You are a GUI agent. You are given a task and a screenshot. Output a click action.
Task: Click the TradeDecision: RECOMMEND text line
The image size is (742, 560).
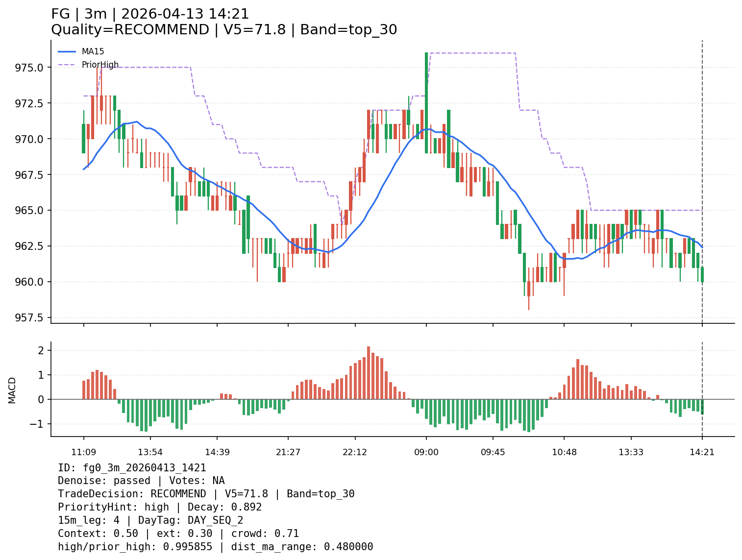click(206, 494)
